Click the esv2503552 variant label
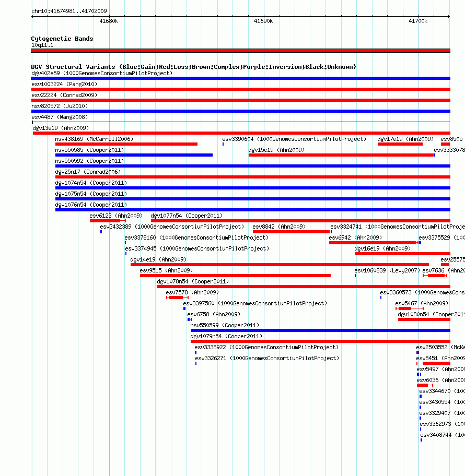 pos(440,347)
